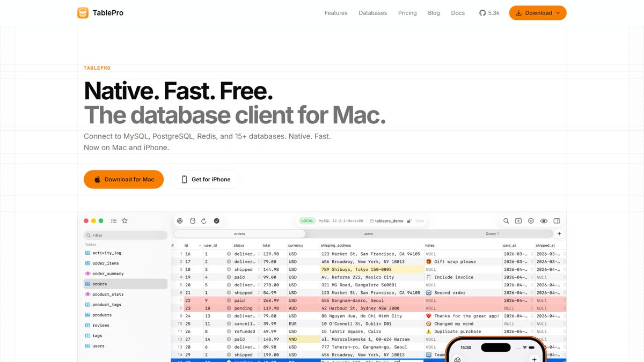Viewport: 644px width, 362px height.
Task: Click the currency column header
Action: point(296,245)
